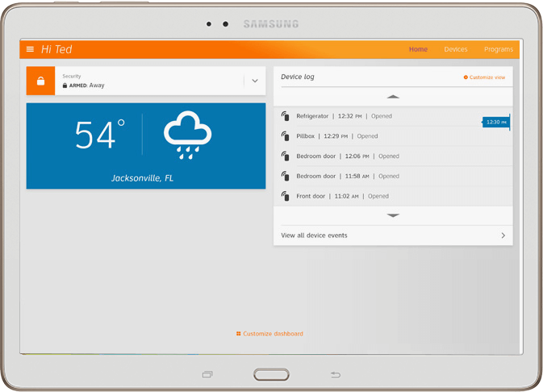Open the Devices tab
543x392 pixels.
coord(455,49)
